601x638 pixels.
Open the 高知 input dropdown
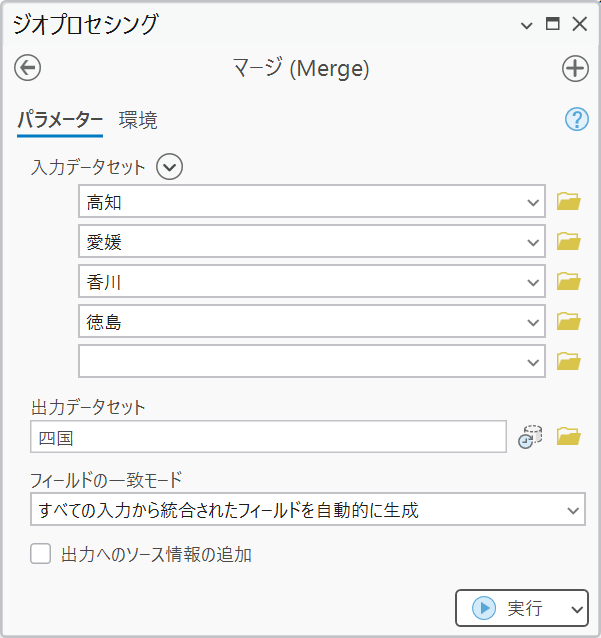coord(532,202)
